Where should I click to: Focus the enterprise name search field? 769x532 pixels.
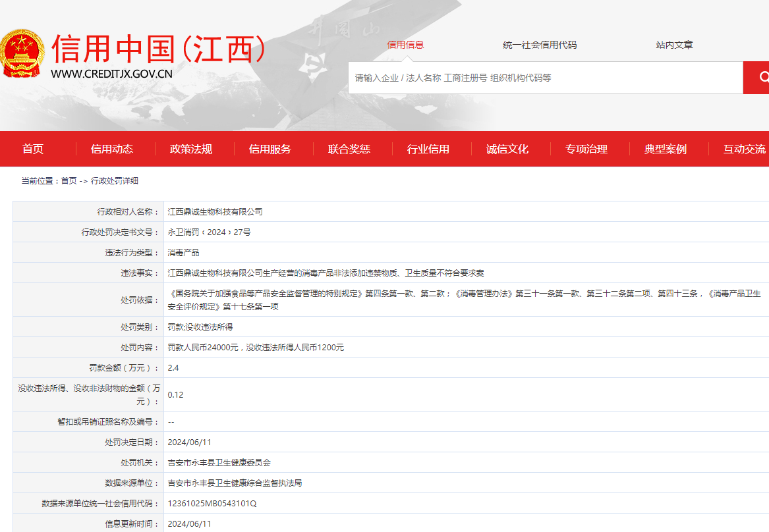point(546,78)
